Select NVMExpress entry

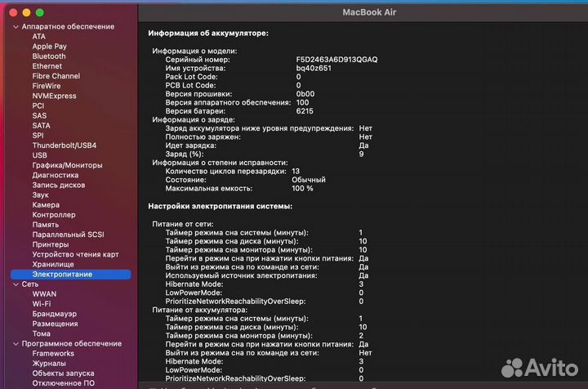pyautogui.click(x=54, y=96)
